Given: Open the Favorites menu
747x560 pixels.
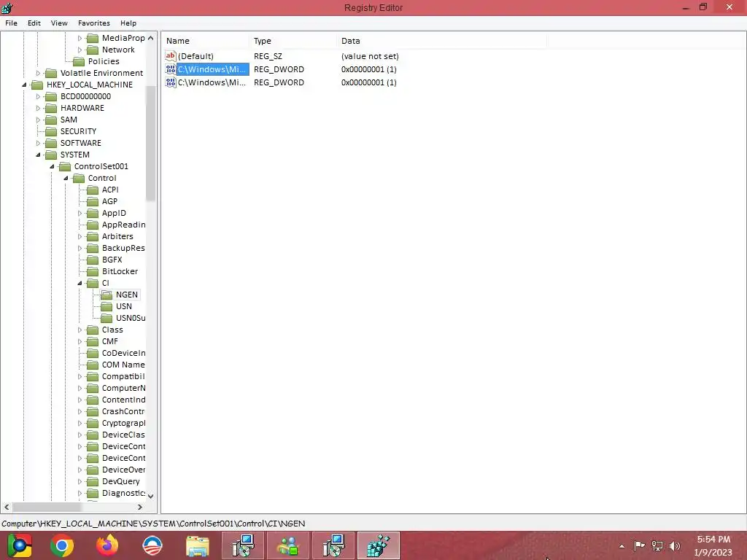Looking at the screenshot, I should pos(94,23).
